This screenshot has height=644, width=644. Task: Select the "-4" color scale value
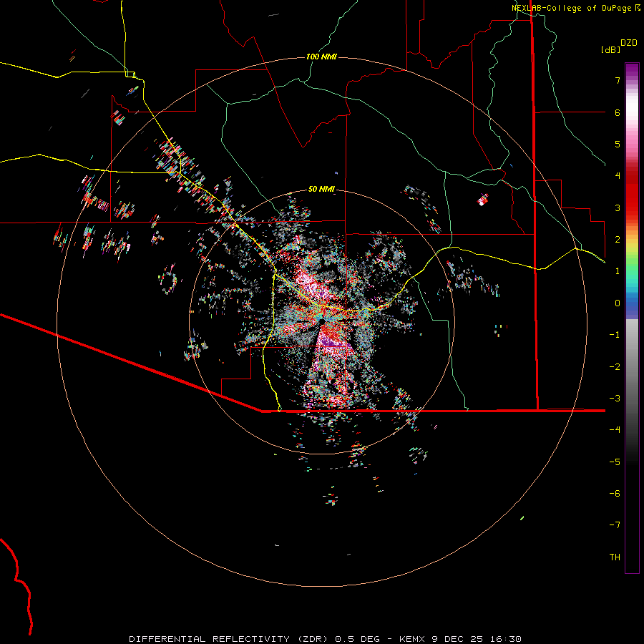(x=615, y=430)
